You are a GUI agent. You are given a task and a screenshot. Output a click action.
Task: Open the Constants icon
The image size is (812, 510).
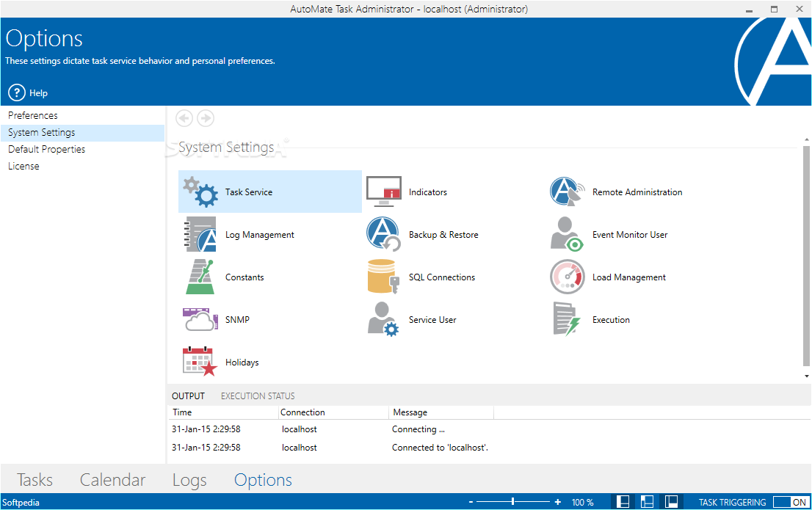(x=200, y=277)
